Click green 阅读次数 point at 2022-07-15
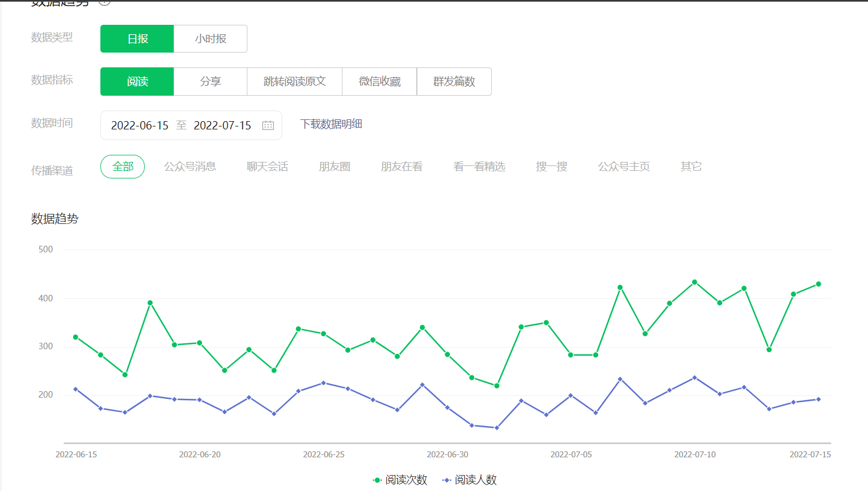This screenshot has width=868, height=491. tap(818, 284)
